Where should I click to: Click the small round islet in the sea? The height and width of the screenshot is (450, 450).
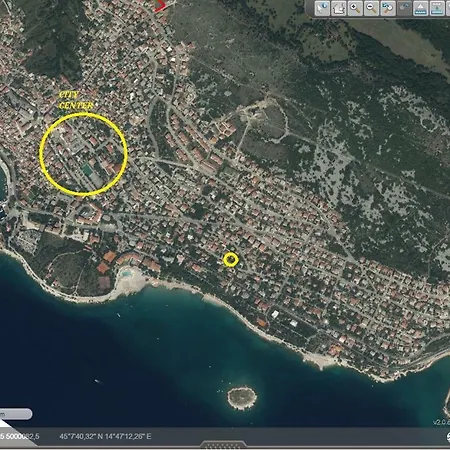tap(242, 397)
